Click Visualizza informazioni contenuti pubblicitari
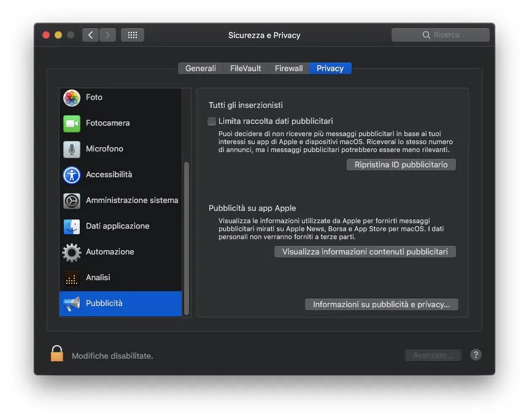The image size is (529, 420). pyautogui.click(x=365, y=251)
